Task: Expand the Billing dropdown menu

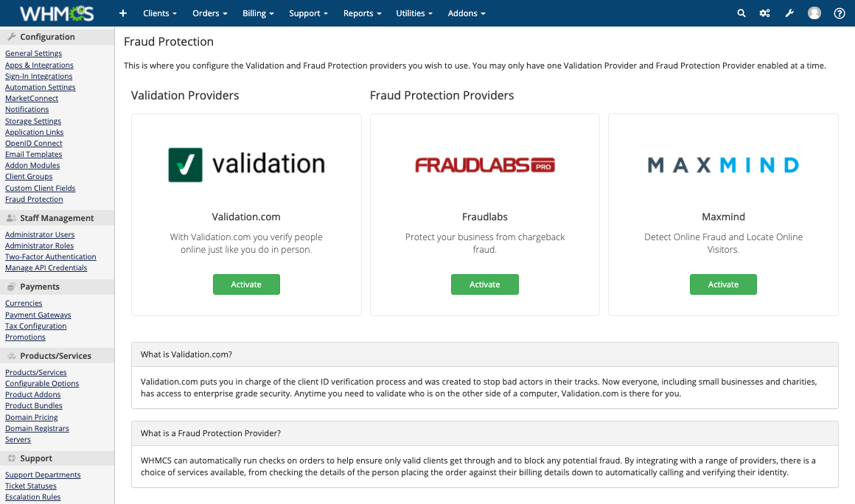Action: [x=258, y=13]
